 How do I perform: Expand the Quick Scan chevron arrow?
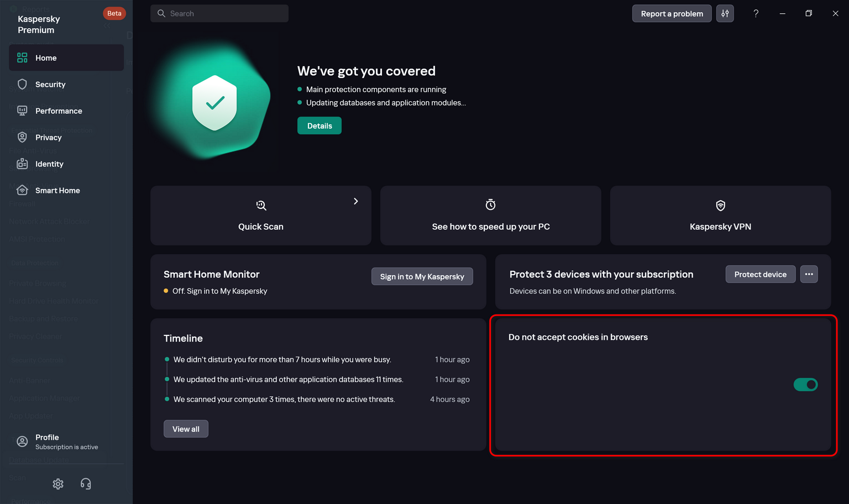click(356, 201)
